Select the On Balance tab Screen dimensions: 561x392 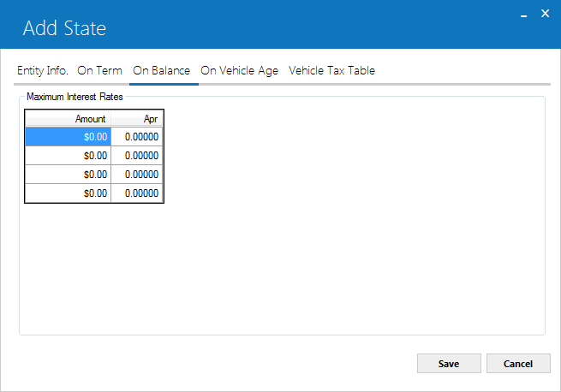pos(161,70)
